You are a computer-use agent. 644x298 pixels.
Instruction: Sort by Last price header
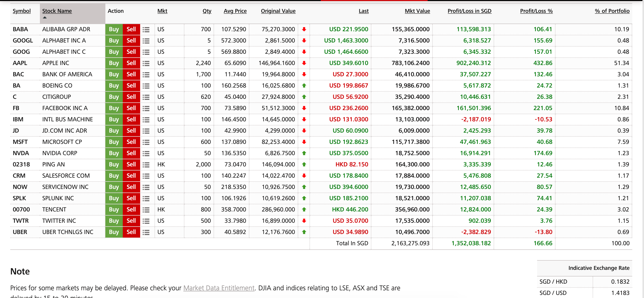tap(363, 11)
